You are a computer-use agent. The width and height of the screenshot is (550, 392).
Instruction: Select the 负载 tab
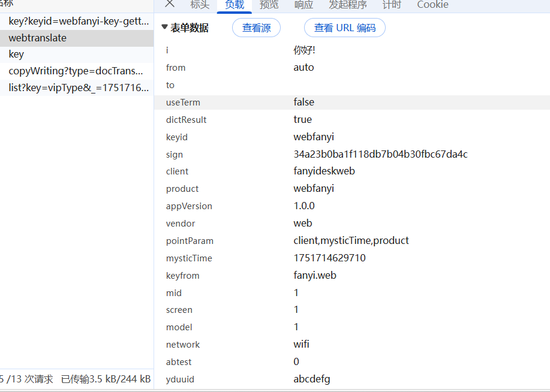click(x=235, y=5)
